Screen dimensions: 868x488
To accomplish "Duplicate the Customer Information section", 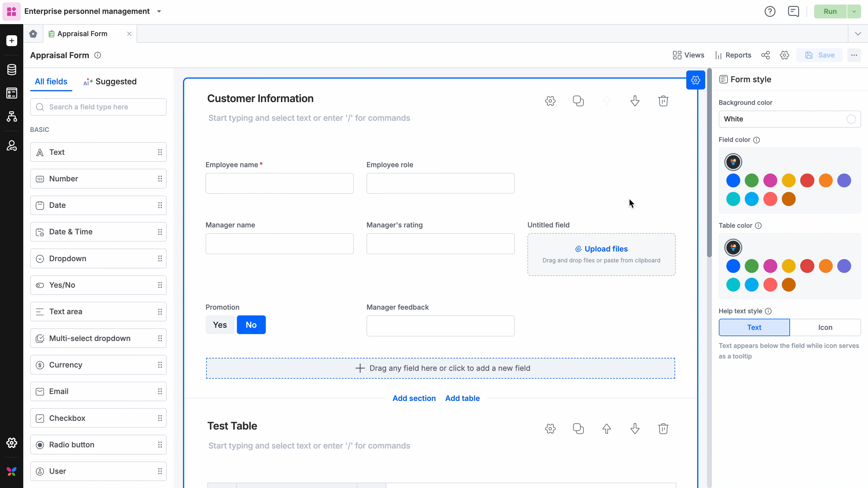I will 578,101.
